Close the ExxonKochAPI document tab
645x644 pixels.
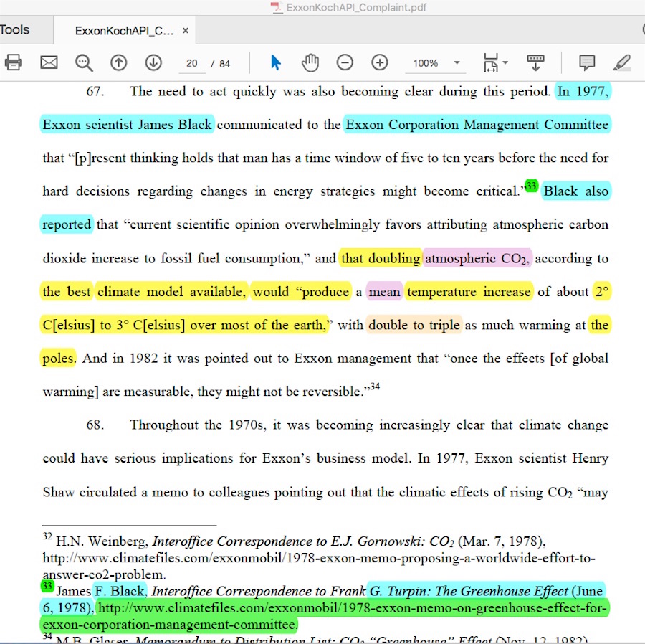pos(186,31)
